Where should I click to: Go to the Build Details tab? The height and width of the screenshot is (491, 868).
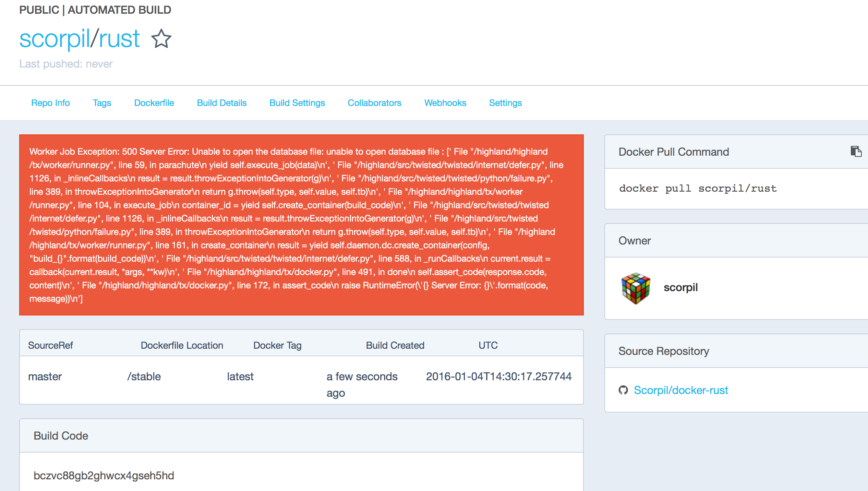tap(222, 103)
